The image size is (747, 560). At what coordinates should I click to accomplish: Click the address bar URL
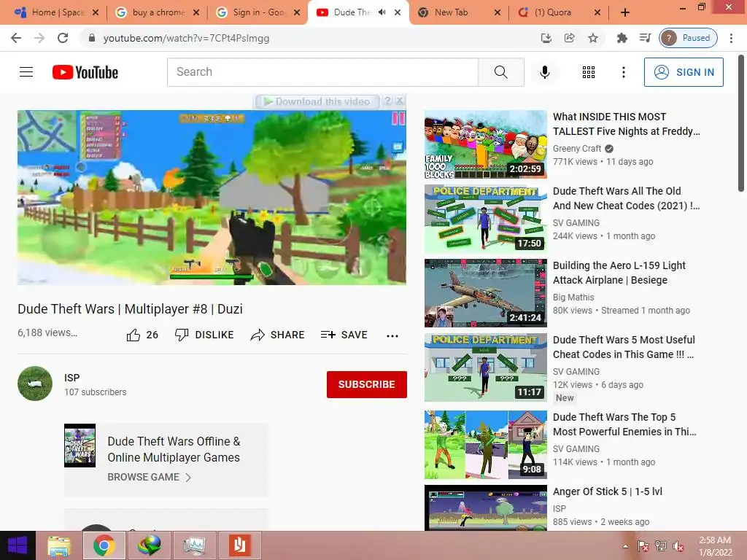tap(186, 38)
